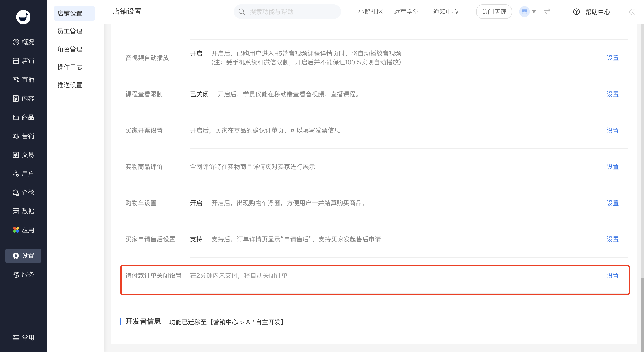Open 常用 frequently used list

(23, 337)
